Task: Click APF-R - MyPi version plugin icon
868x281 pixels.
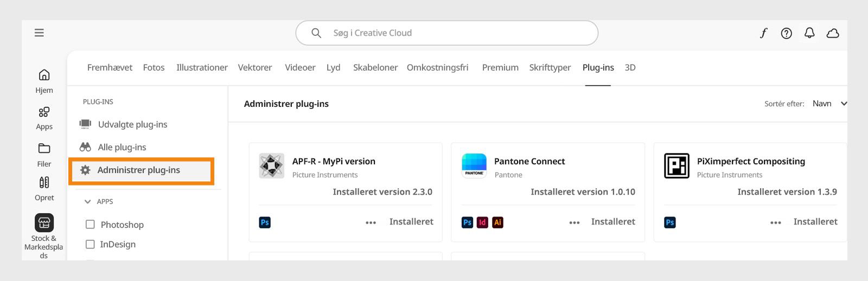Action: pos(272,165)
